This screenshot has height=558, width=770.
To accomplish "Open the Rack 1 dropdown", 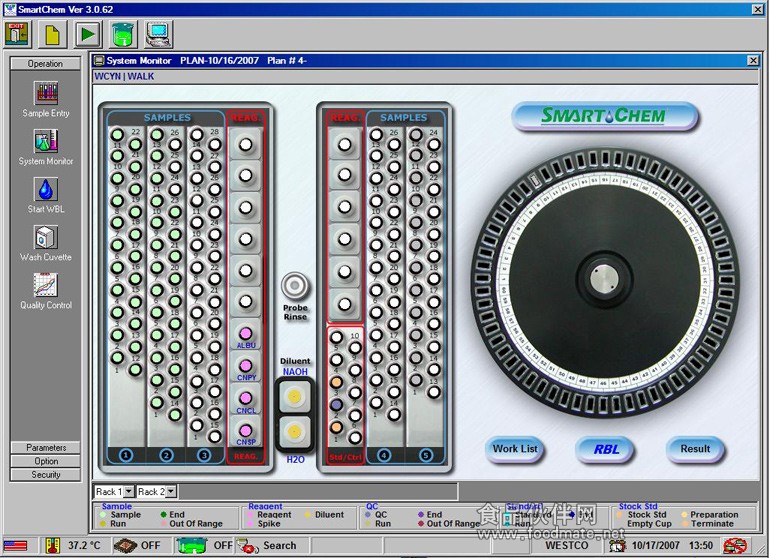I will (x=129, y=491).
